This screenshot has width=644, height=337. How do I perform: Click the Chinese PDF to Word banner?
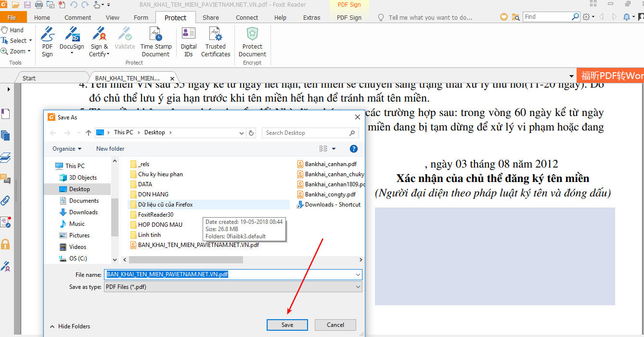610,76
